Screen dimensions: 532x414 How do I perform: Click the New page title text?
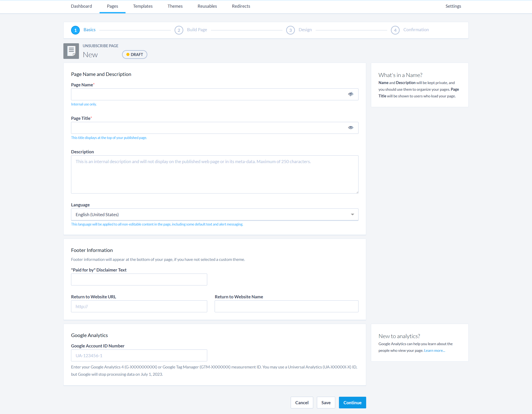pyautogui.click(x=90, y=55)
